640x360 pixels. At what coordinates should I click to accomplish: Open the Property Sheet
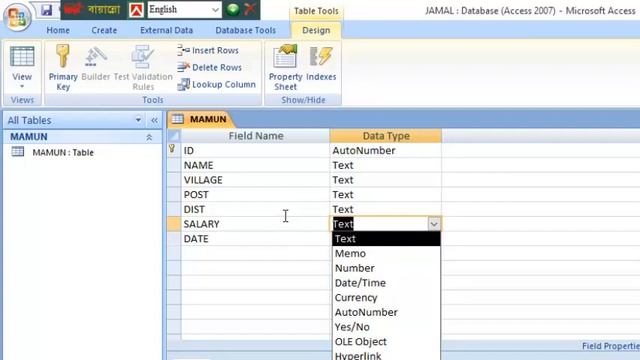pos(285,67)
